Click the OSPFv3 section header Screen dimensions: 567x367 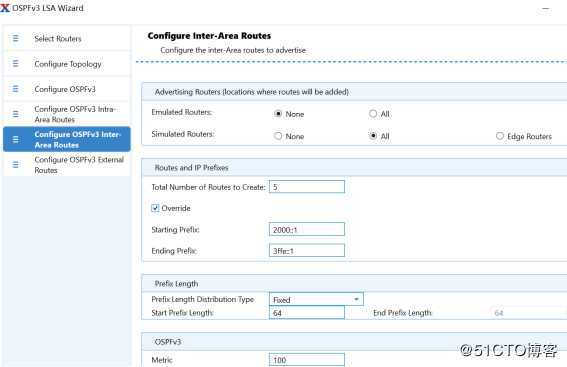point(354,342)
